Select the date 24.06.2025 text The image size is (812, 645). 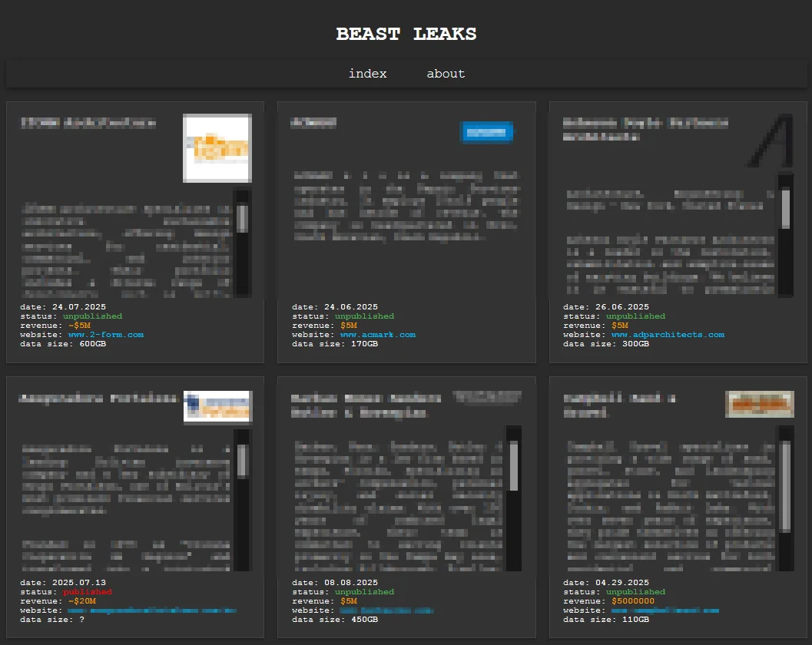[334, 307]
